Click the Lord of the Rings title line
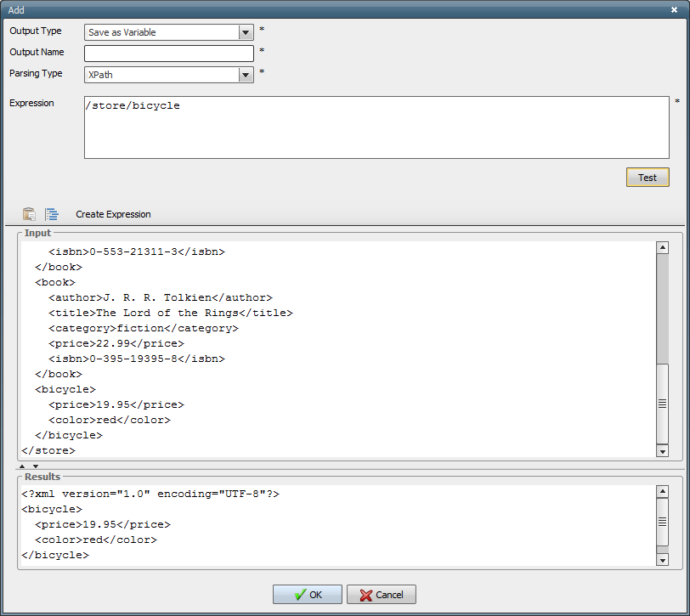This screenshot has height=616, width=690. 171,314
